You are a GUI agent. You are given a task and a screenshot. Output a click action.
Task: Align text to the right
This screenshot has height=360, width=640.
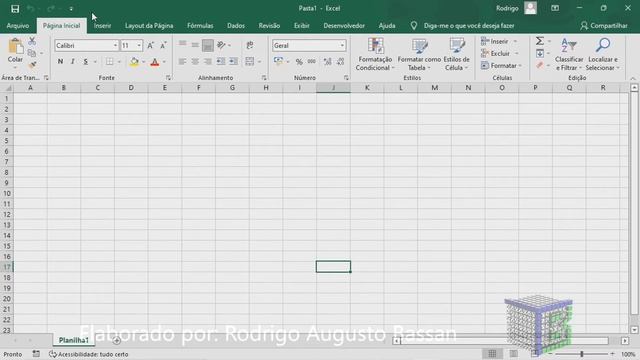(x=208, y=62)
